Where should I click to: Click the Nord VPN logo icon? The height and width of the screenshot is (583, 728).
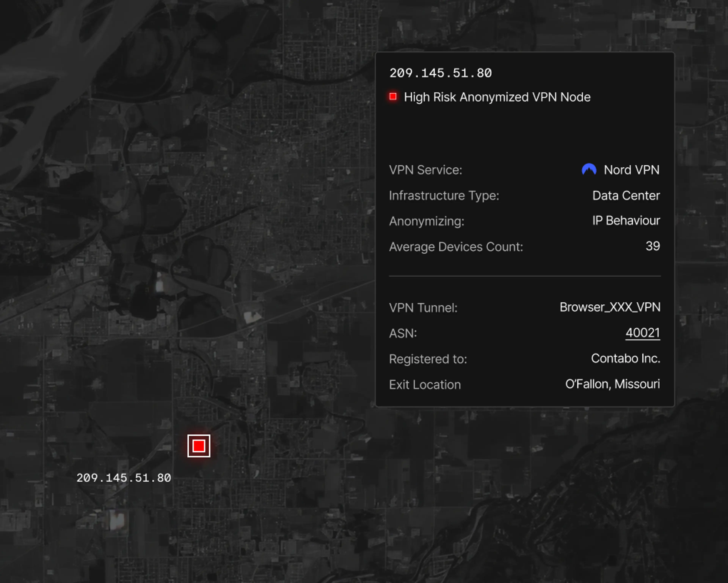point(589,169)
